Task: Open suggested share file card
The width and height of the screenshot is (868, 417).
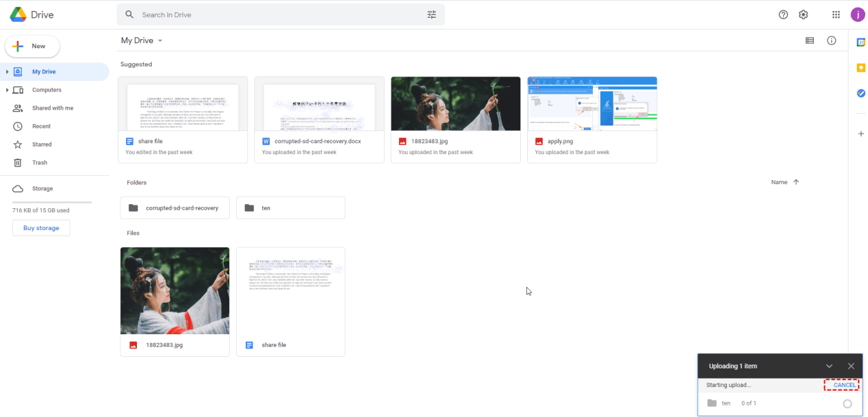Action: (183, 120)
